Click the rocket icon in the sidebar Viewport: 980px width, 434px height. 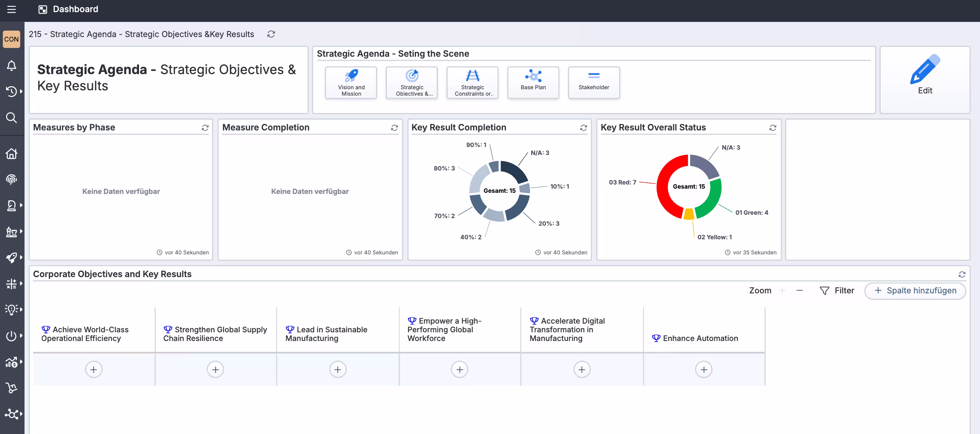[x=11, y=257]
